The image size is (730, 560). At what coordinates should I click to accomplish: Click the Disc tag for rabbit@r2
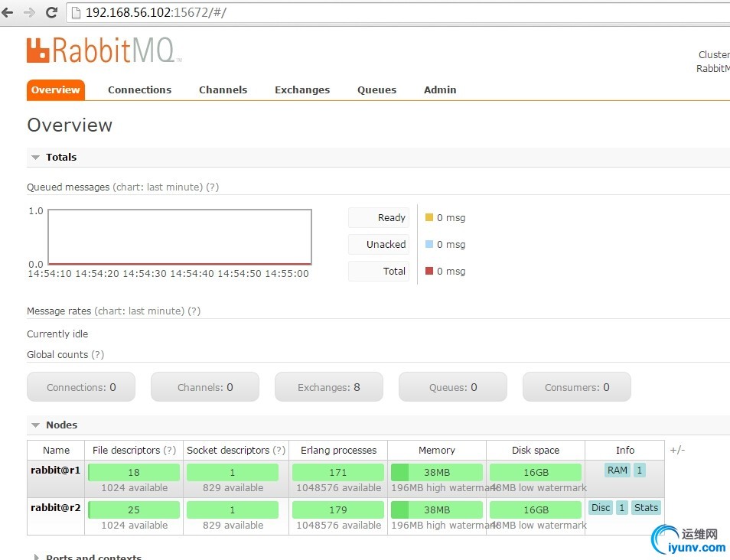601,507
